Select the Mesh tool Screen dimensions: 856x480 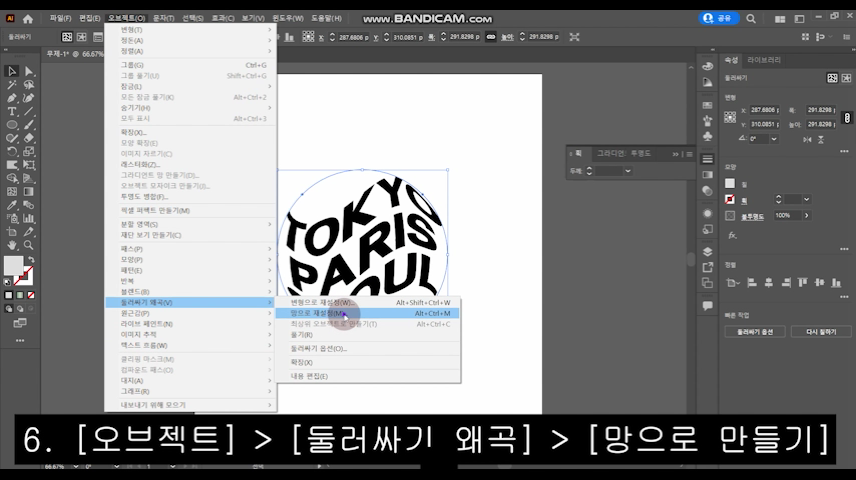[x=11, y=192]
